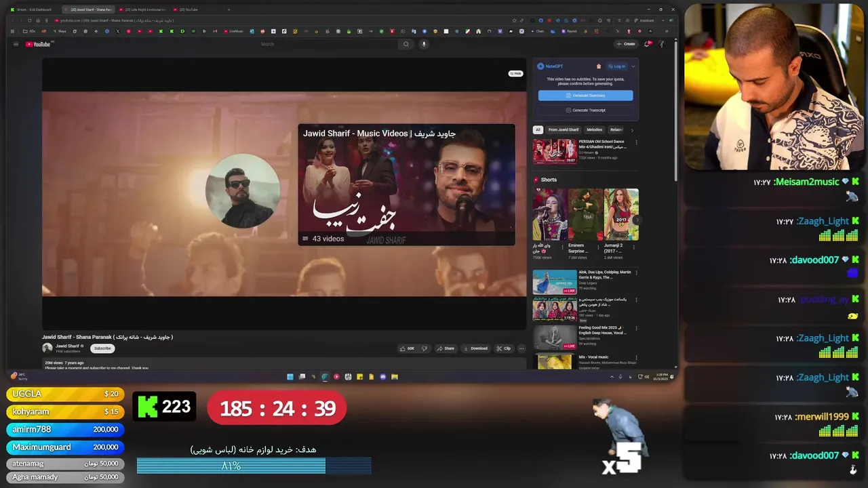Viewport: 868px width, 488px height.
Task: Open a new browser tab with plus
Action: tap(229, 9)
